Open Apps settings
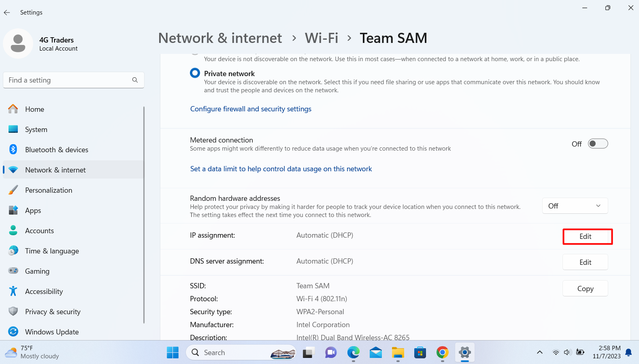 click(x=73, y=211)
